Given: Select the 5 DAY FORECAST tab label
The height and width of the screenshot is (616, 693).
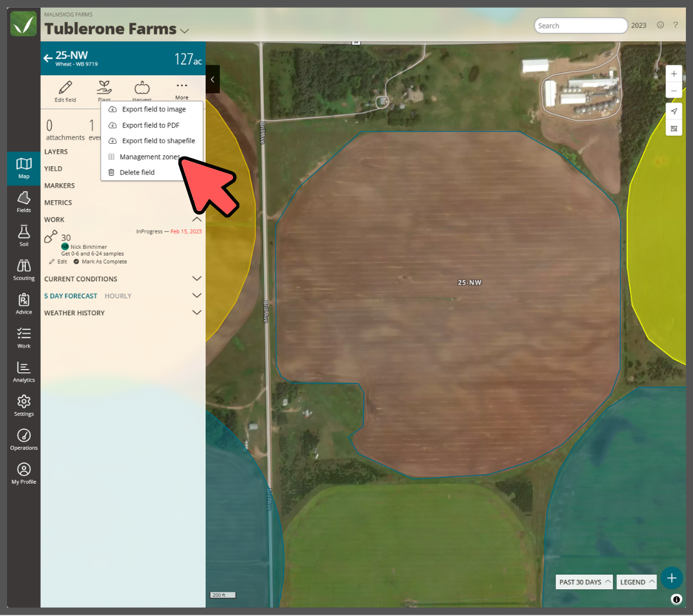Looking at the screenshot, I should [71, 296].
